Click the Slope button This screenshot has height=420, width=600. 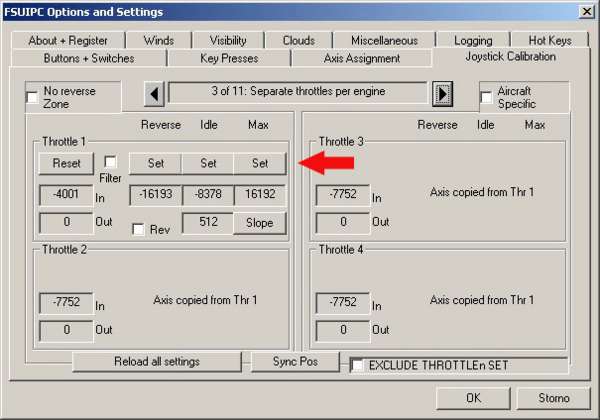click(x=259, y=223)
